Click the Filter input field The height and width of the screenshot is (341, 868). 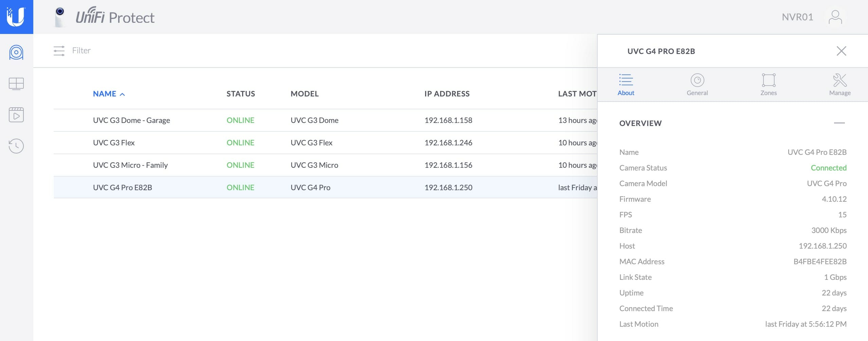coord(82,51)
